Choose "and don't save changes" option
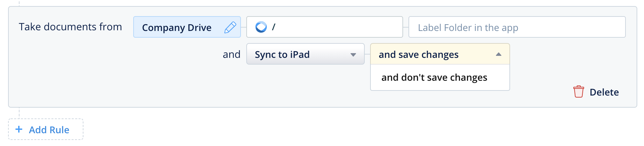The image size is (644, 146). point(434,78)
